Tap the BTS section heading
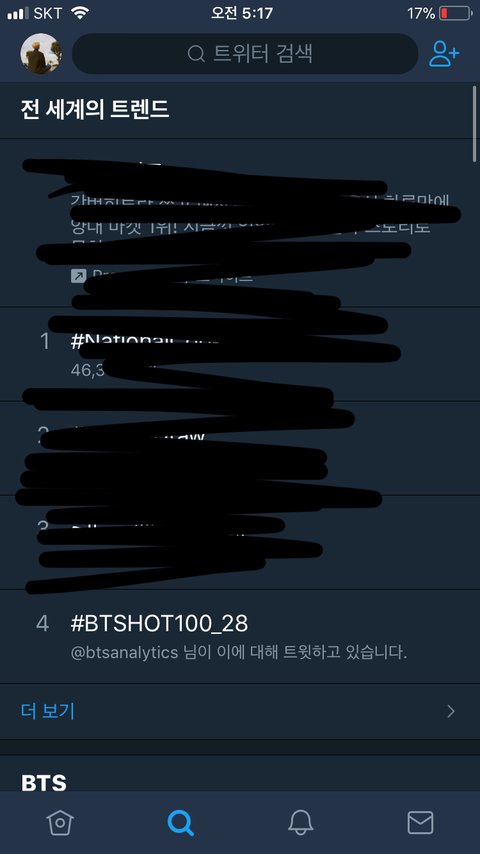 44,783
